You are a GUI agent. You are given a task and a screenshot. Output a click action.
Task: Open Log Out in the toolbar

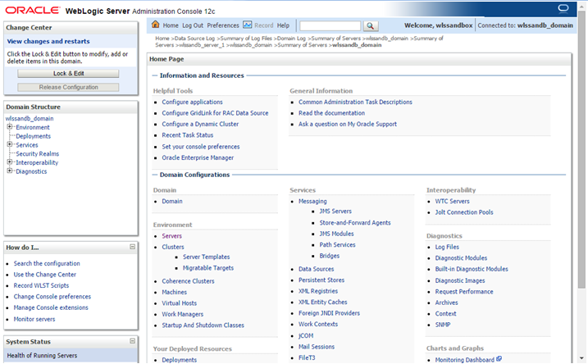pyautogui.click(x=193, y=25)
